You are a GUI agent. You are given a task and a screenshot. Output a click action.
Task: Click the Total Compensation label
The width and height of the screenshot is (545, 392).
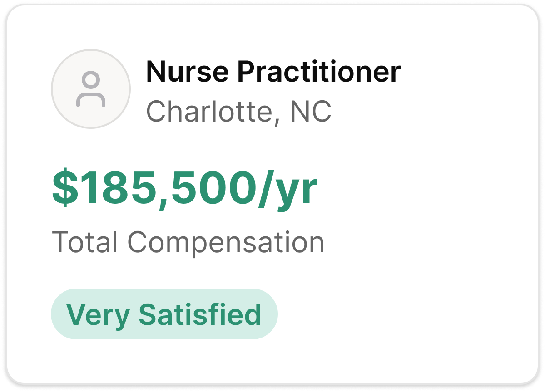click(188, 243)
